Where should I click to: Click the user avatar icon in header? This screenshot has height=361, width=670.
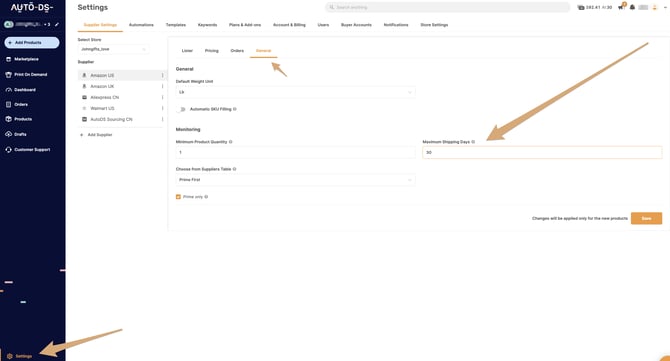pos(654,7)
